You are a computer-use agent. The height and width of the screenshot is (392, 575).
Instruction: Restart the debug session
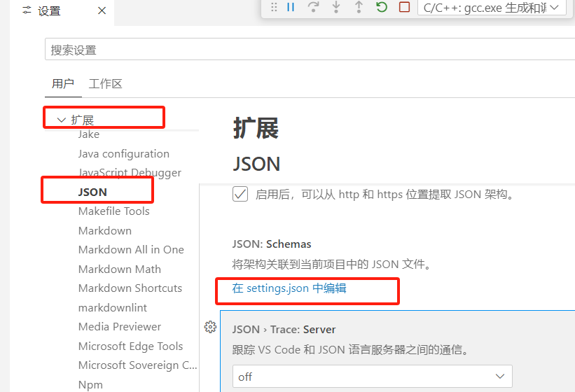(381, 7)
